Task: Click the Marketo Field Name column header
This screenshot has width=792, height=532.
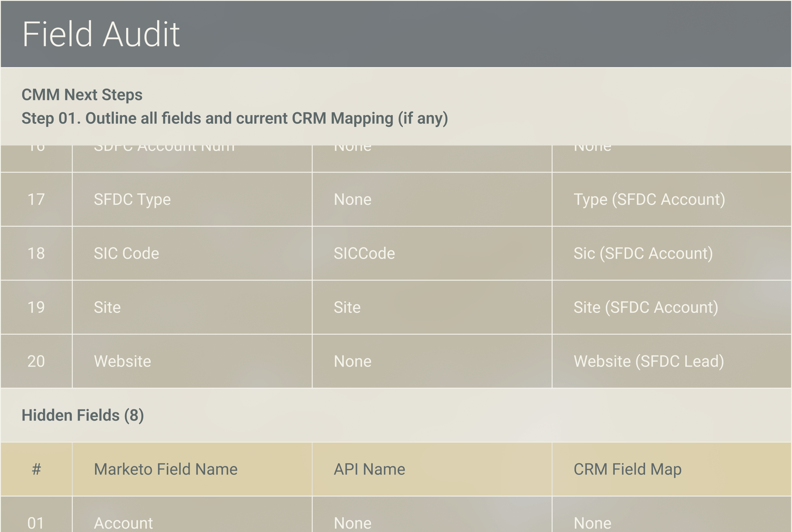Action: click(166, 469)
